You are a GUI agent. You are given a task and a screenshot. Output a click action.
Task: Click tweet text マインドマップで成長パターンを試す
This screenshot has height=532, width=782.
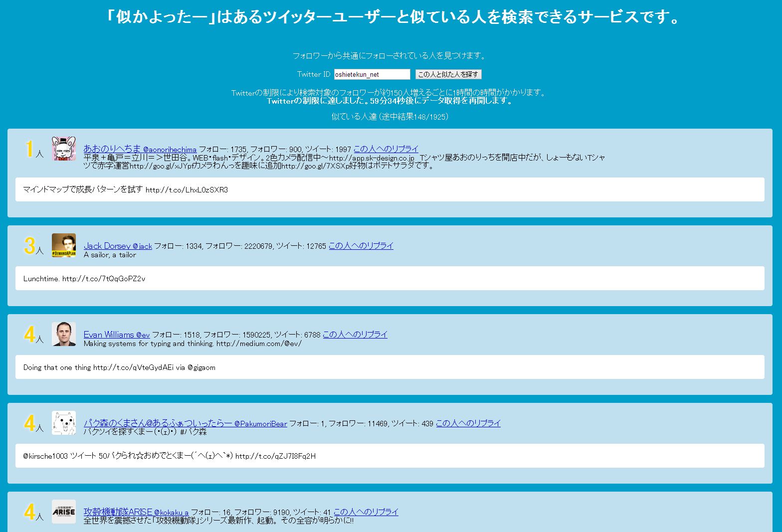pyautogui.click(x=126, y=189)
